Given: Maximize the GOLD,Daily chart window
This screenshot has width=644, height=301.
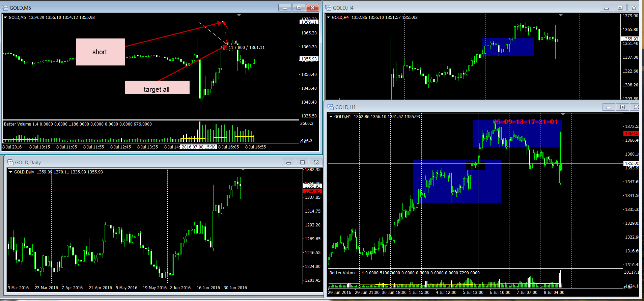Looking at the screenshot, I should (302, 162).
